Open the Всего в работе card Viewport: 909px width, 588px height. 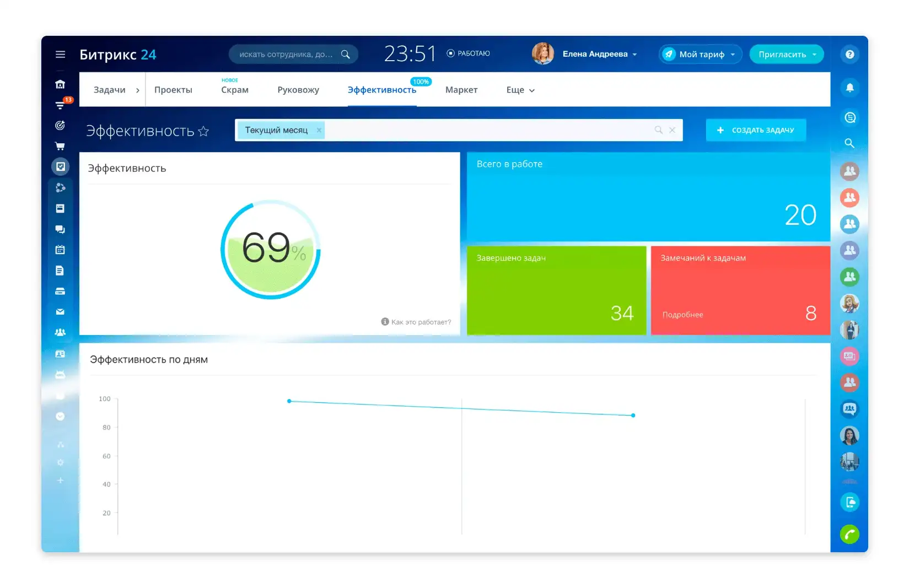point(648,197)
